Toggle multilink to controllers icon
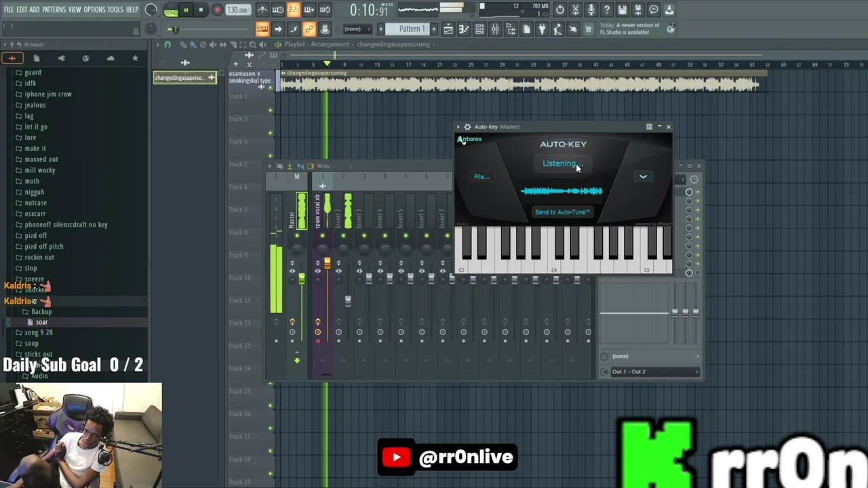Screen dimensions: 868x488 tap(325, 29)
